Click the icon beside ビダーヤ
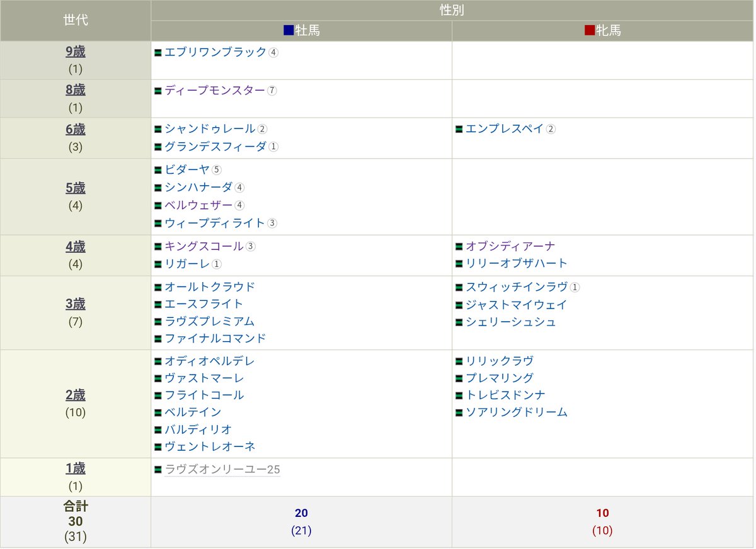Screen dimensions: 756x549 point(158,170)
